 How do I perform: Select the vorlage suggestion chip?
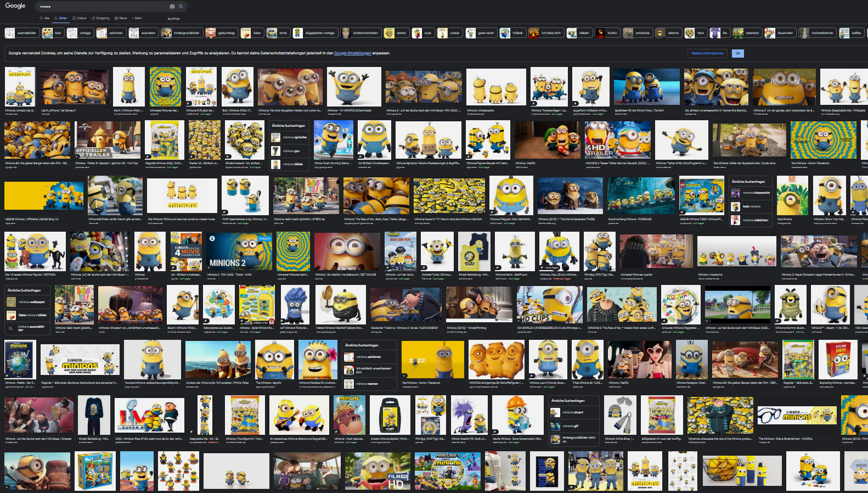[80, 33]
